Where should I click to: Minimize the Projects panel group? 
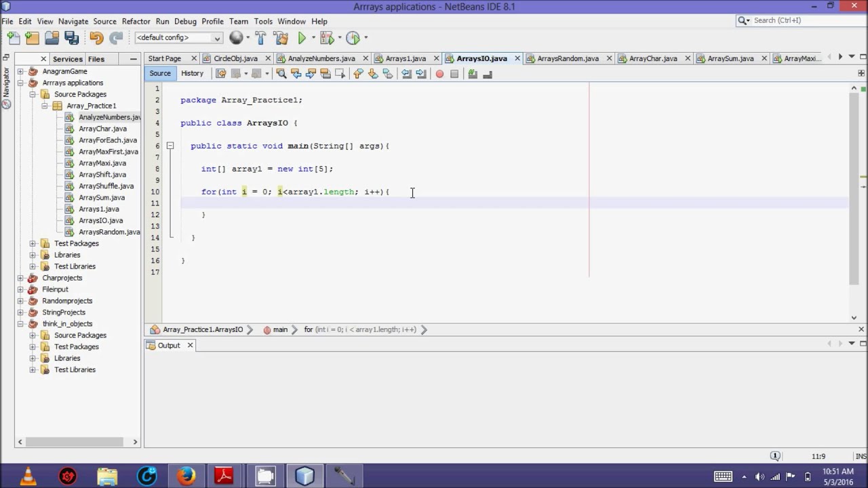[132, 59]
